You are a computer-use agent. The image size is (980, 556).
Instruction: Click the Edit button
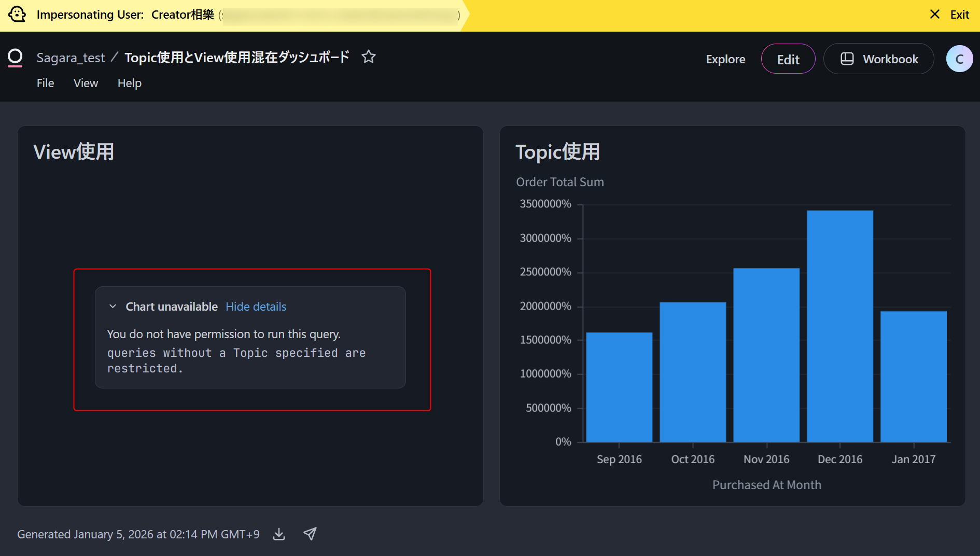tap(788, 59)
